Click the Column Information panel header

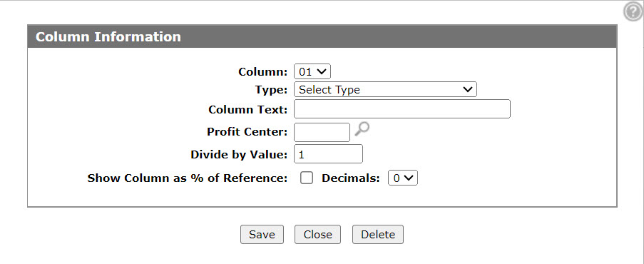322,36
